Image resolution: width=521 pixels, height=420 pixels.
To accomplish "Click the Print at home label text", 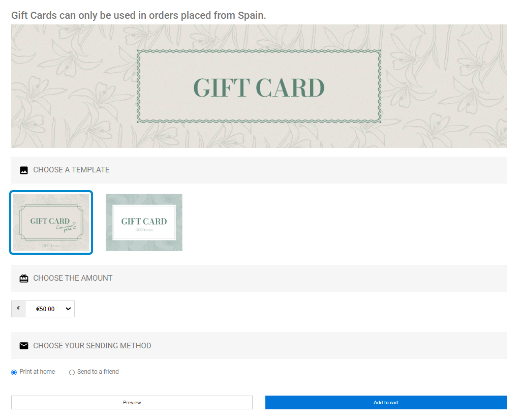I will [x=37, y=372].
